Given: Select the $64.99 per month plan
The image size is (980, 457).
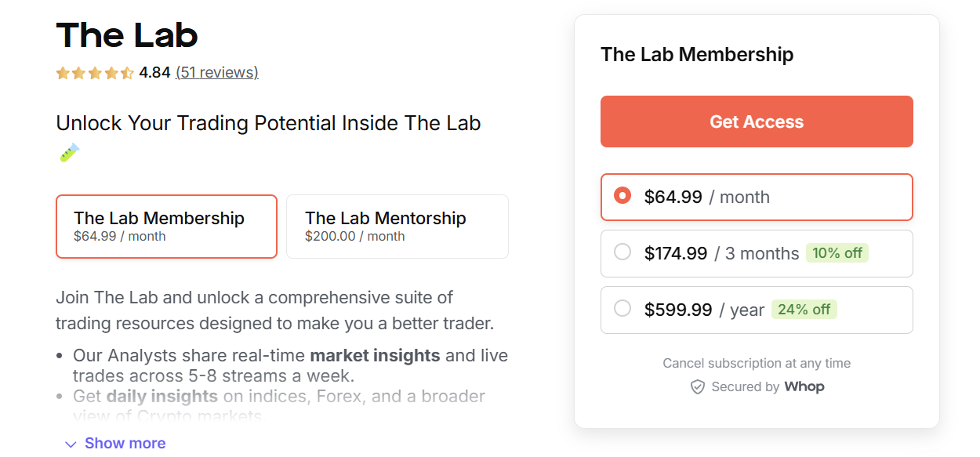Looking at the screenshot, I should (x=757, y=197).
